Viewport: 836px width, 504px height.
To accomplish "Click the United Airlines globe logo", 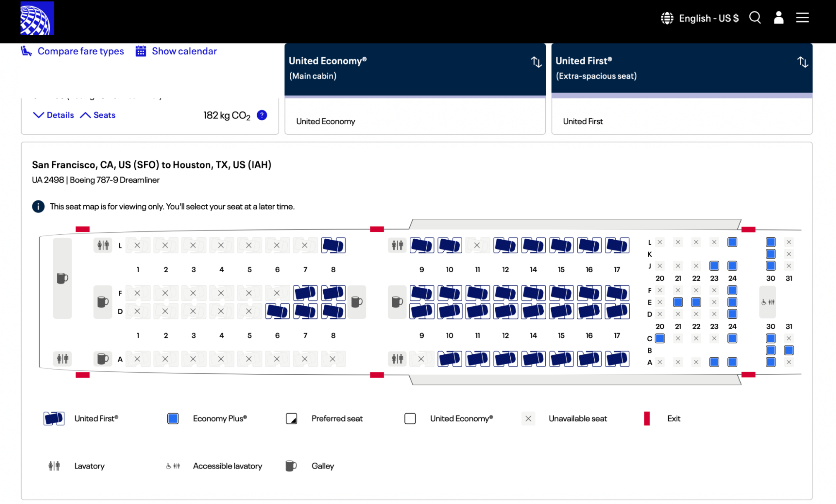I will click(37, 18).
